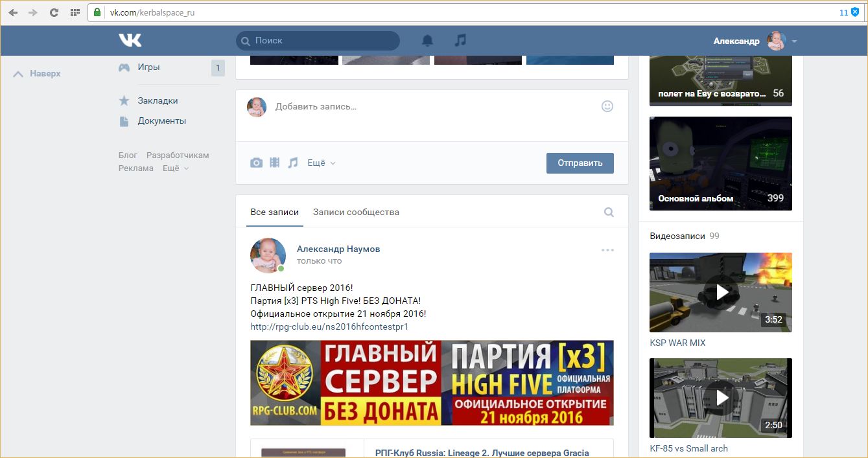Open the rpg-club.eu link in post
Image resolution: width=868 pixels, height=458 pixels.
329,326
